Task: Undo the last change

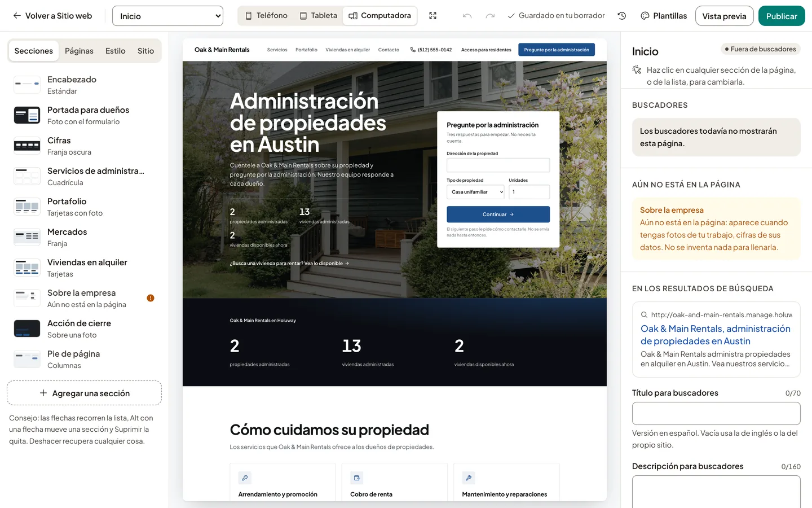Action: click(467, 16)
